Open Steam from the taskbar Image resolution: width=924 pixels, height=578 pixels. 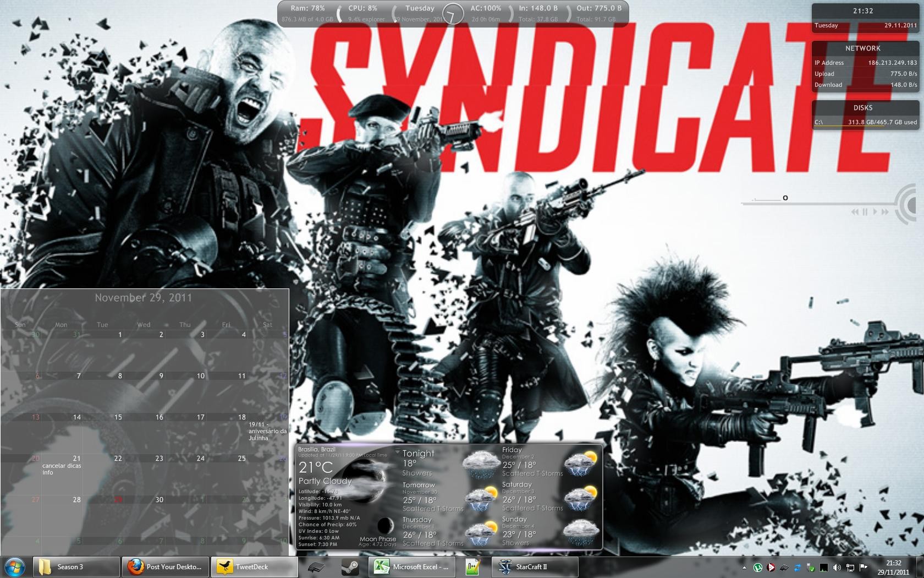click(x=350, y=567)
